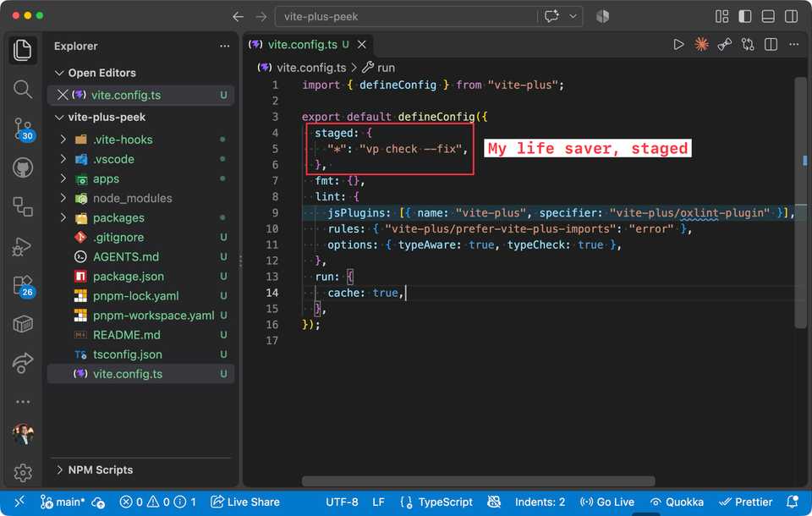Start server with Go Live
812x516 pixels.
point(607,502)
